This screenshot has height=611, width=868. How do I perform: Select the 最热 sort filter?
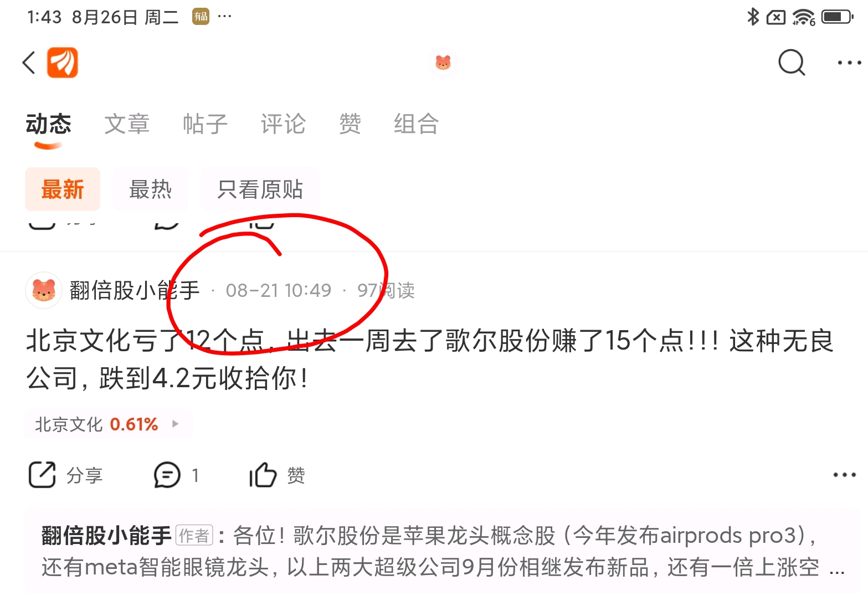point(150,189)
